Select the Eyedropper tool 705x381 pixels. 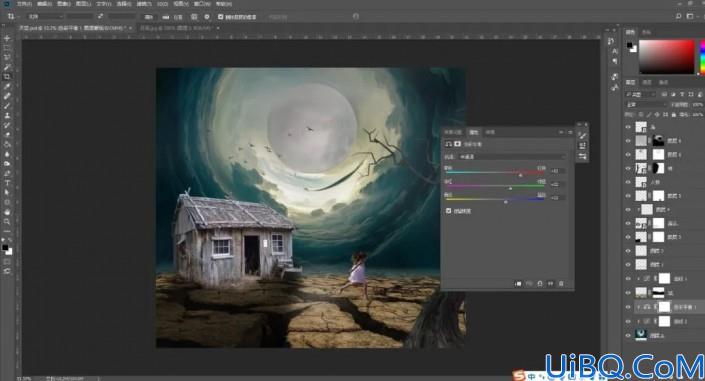(x=7, y=86)
